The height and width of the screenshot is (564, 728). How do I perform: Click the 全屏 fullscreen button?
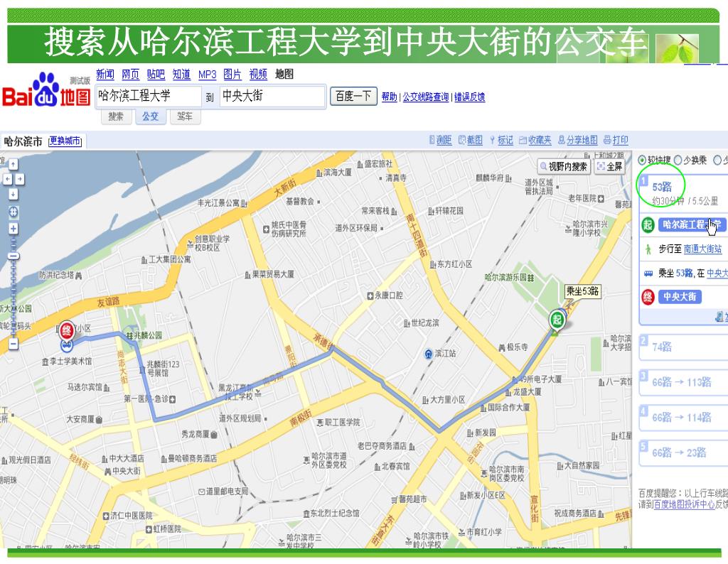click(609, 166)
